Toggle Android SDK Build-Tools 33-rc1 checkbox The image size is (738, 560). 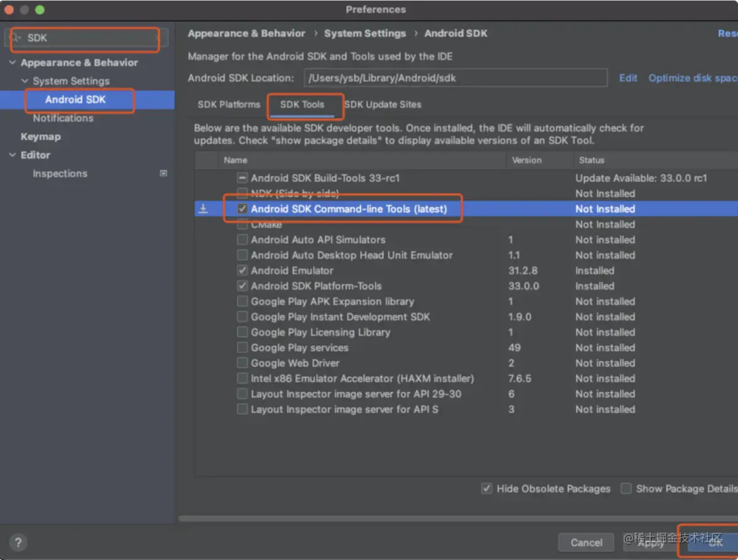point(242,178)
